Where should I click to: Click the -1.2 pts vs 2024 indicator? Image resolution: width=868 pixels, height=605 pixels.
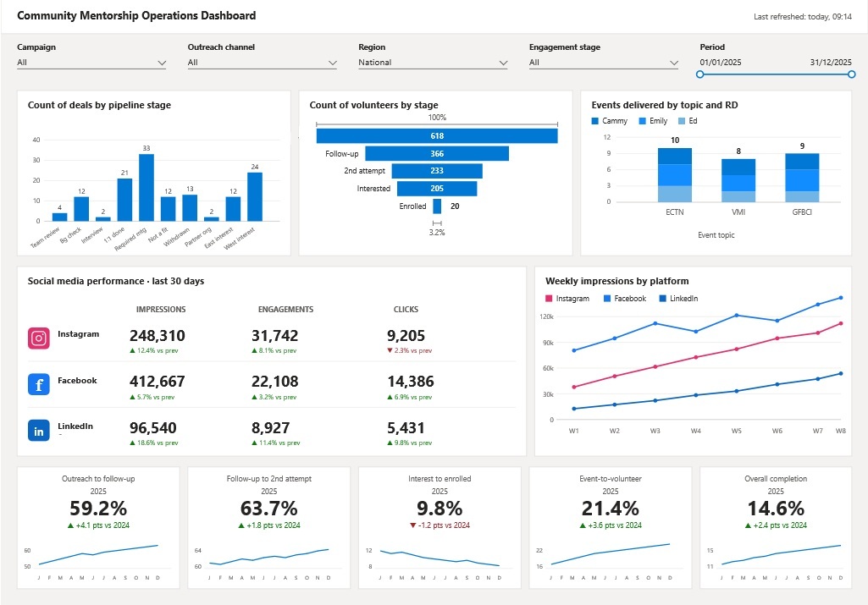[440, 525]
